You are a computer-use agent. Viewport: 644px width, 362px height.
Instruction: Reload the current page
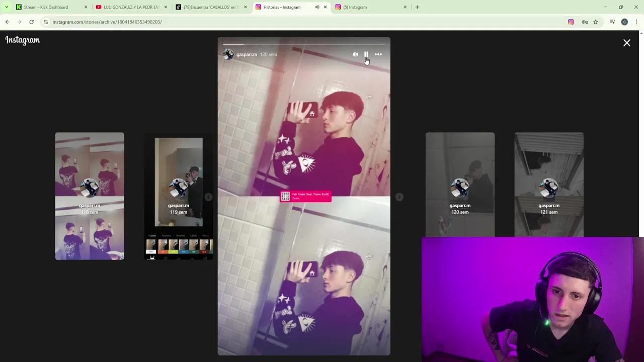click(x=31, y=22)
